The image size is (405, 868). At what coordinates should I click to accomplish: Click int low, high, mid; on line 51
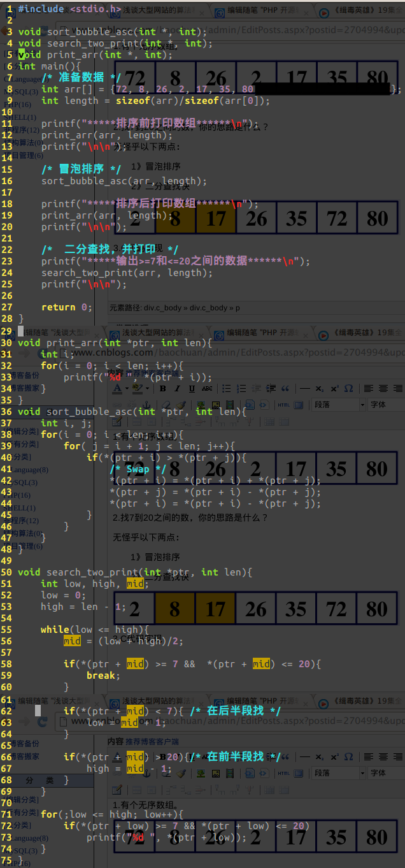[95, 584]
